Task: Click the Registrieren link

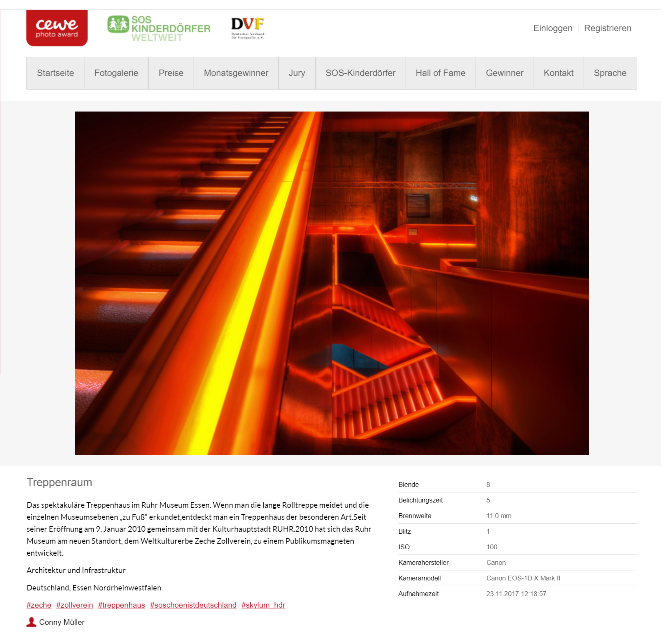Action: 607,28
